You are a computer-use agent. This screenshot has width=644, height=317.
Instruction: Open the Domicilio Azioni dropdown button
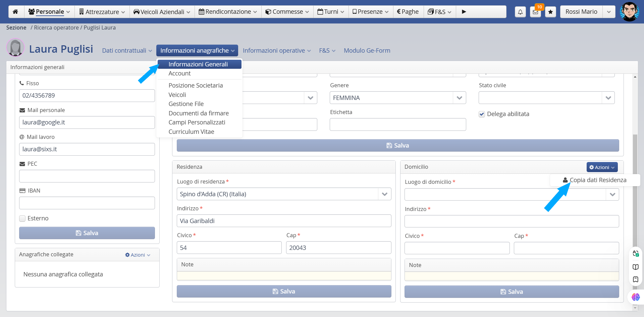point(602,167)
